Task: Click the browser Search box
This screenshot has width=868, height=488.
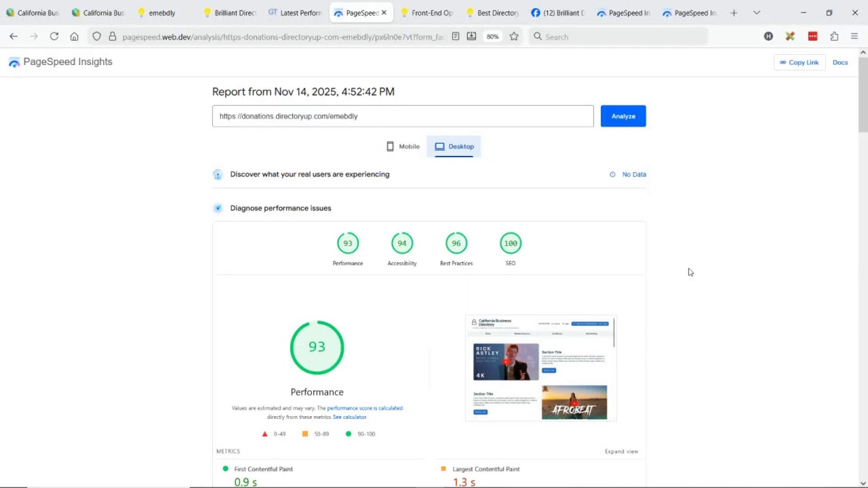Action: click(617, 37)
